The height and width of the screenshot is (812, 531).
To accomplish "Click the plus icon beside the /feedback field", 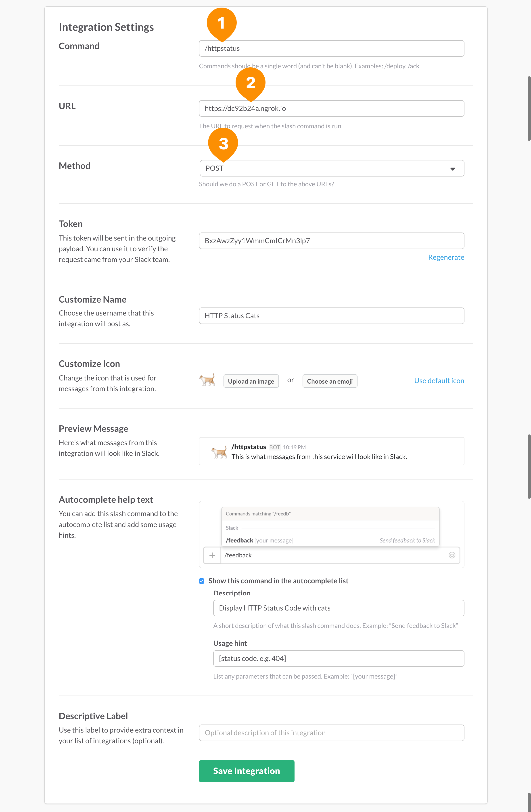I will pos(212,555).
